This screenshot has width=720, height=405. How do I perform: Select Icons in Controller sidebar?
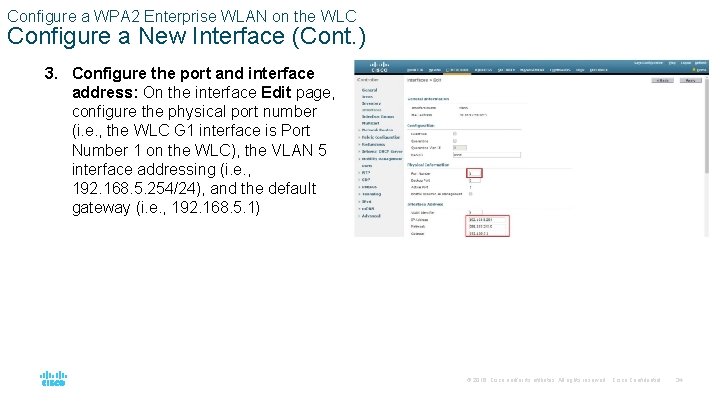(x=367, y=97)
